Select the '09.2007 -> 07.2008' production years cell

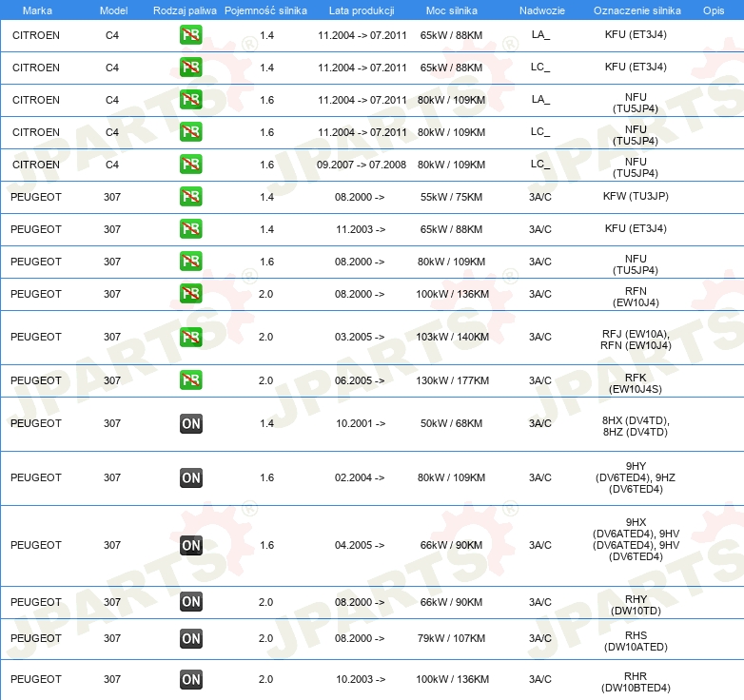(362, 165)
